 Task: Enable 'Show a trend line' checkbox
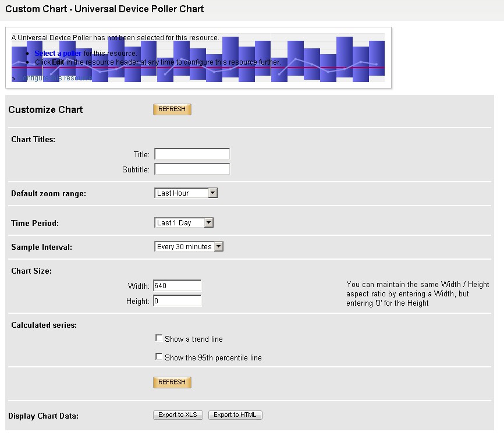click(x=159, y=338)
